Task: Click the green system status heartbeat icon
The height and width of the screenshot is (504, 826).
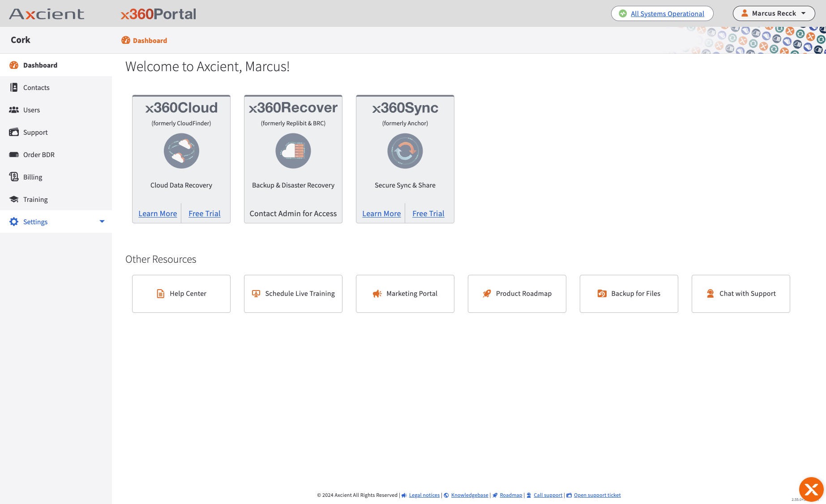Action: point(623,13)
